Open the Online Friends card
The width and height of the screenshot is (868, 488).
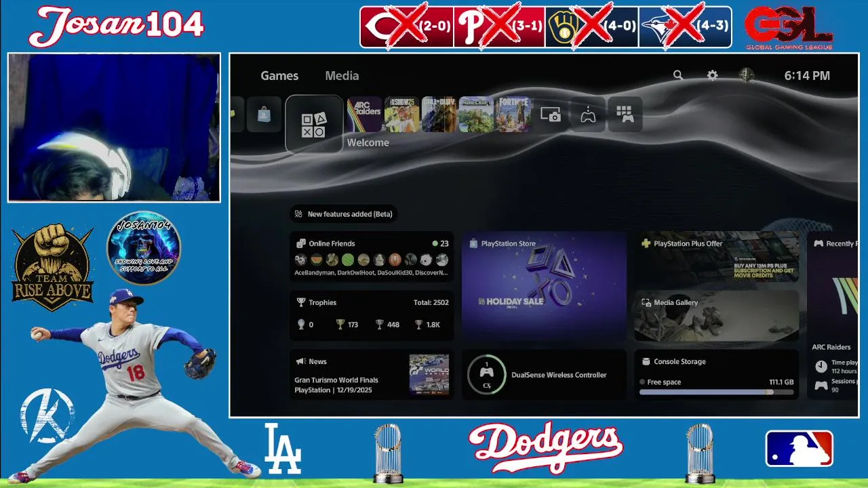click(372, 258)
